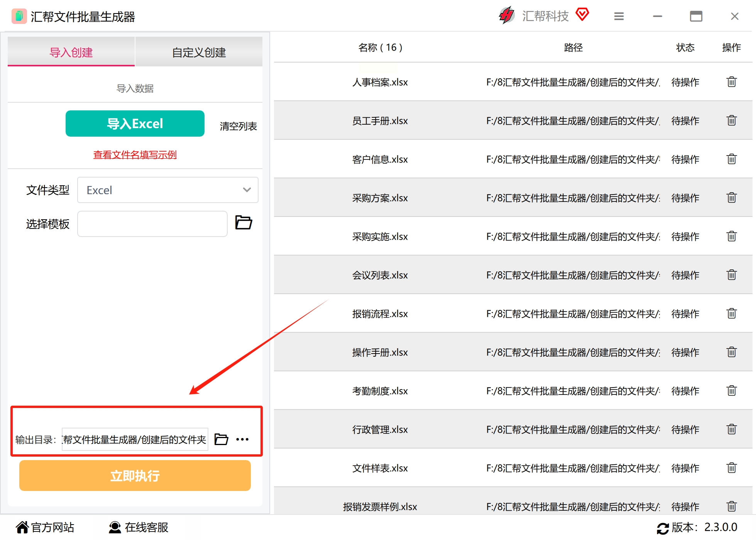
Task: Click the three-dots icon beside the output directory
Action: coord(242,439)
